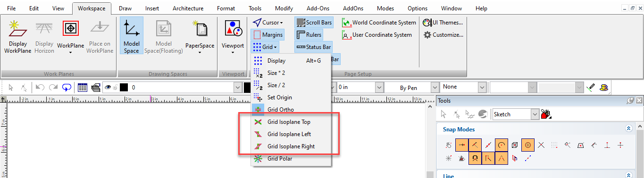Click the Customize button
This screenshot has height=178, width=644.
pos(443,34)
